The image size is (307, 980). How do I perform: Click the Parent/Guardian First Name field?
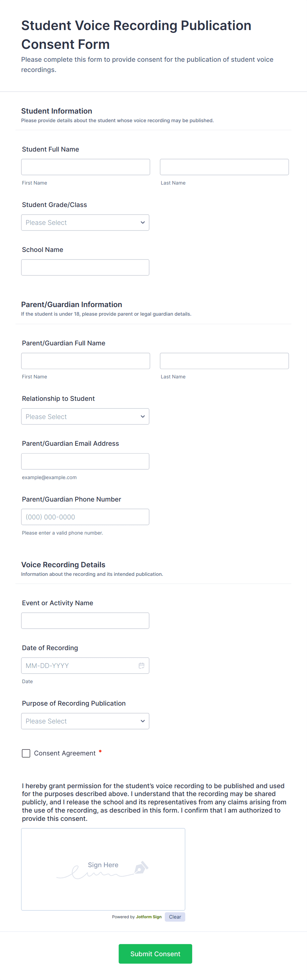(x=85, y=361)
